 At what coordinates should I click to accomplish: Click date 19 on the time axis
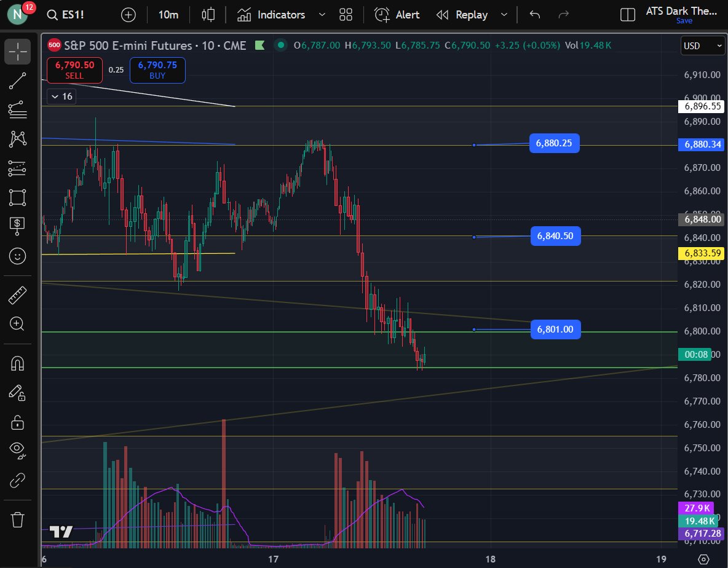[x=661, y=559]
